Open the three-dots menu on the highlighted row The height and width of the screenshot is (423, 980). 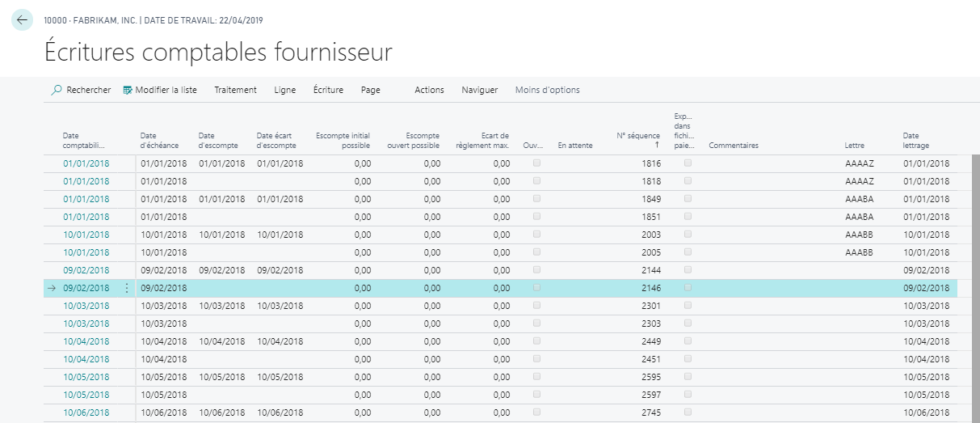click(126, 288)
